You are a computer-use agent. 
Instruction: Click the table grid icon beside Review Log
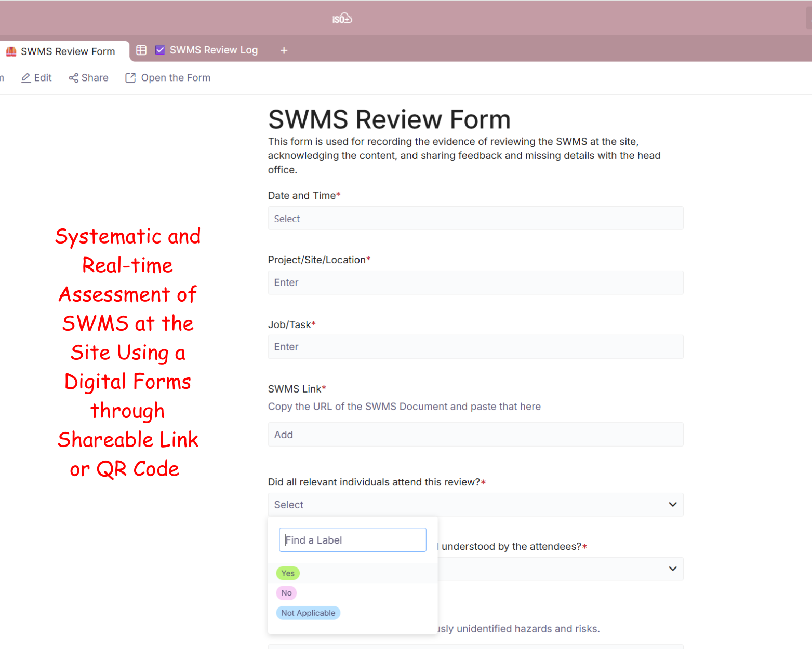point(141,50)
